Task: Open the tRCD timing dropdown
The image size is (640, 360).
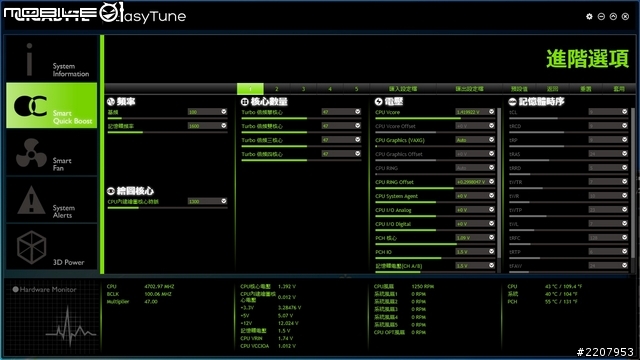Action: [x=624, y=125]
